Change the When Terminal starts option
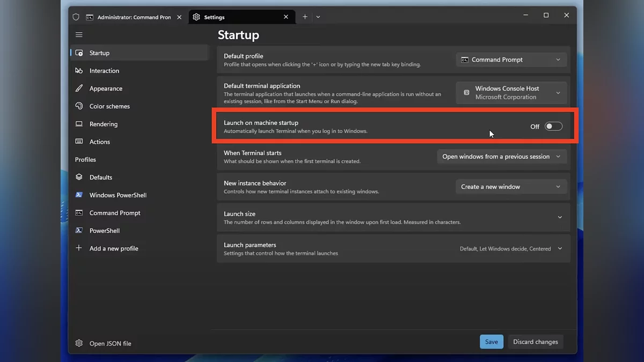 [502, 156]
